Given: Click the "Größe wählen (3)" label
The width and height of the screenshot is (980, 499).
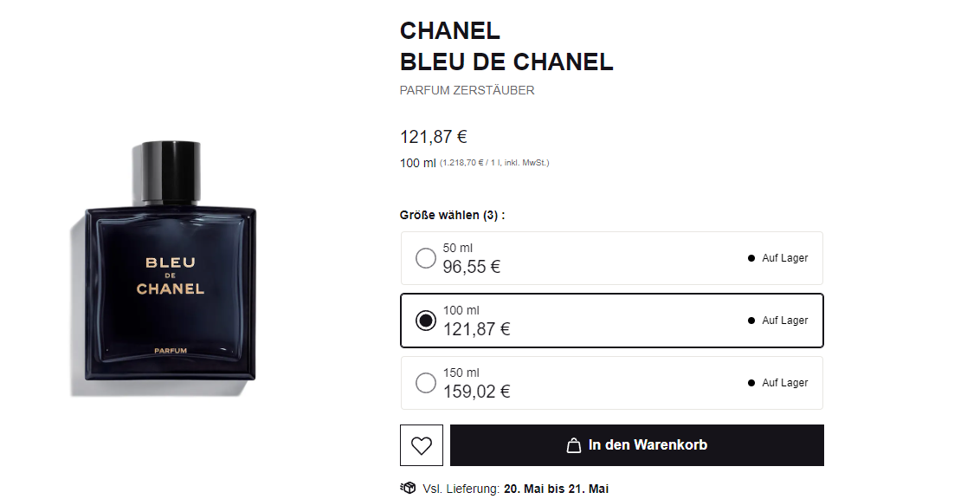Looking at the screenshot, I should pyautogui.click(x=451, y=215).
